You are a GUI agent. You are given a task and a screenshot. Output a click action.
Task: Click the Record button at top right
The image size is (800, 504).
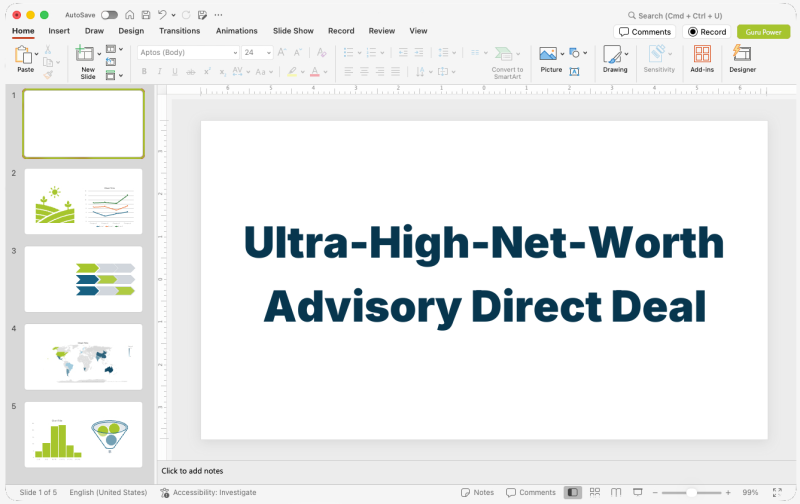pyautogui.click(x=707, y=32)
